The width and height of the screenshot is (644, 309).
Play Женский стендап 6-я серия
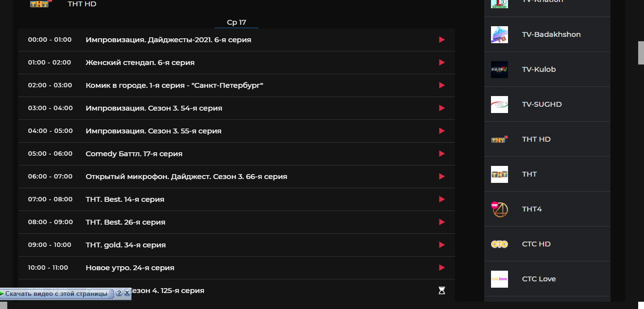click(441, 63)
